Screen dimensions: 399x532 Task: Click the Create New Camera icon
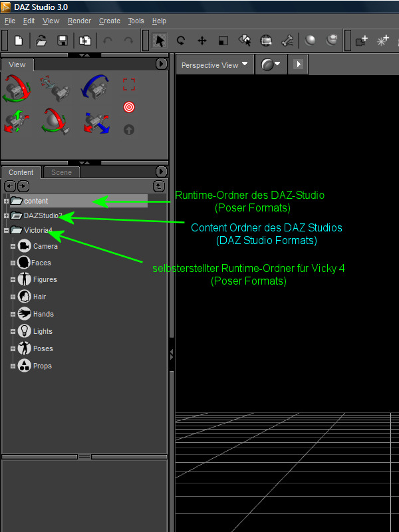362,41
